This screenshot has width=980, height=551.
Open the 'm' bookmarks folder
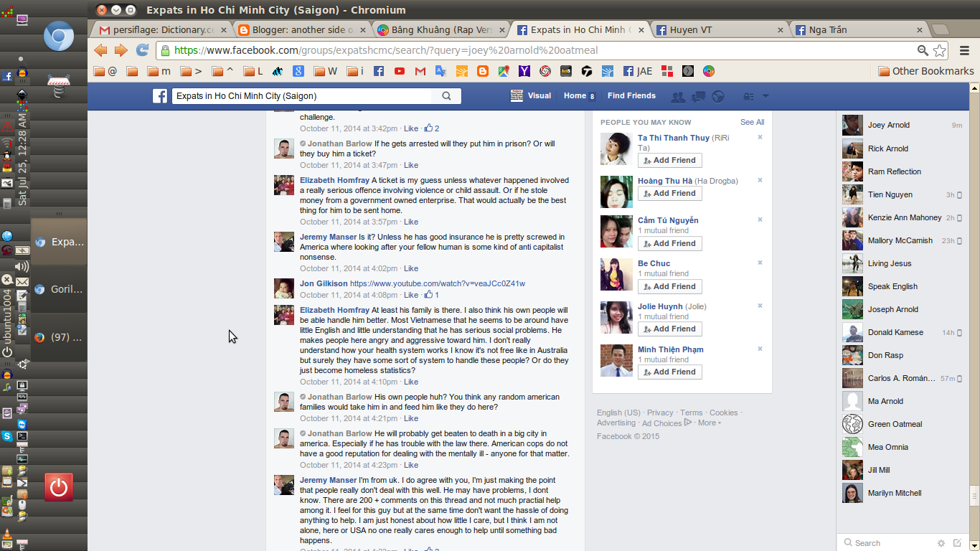click(159, 71)
